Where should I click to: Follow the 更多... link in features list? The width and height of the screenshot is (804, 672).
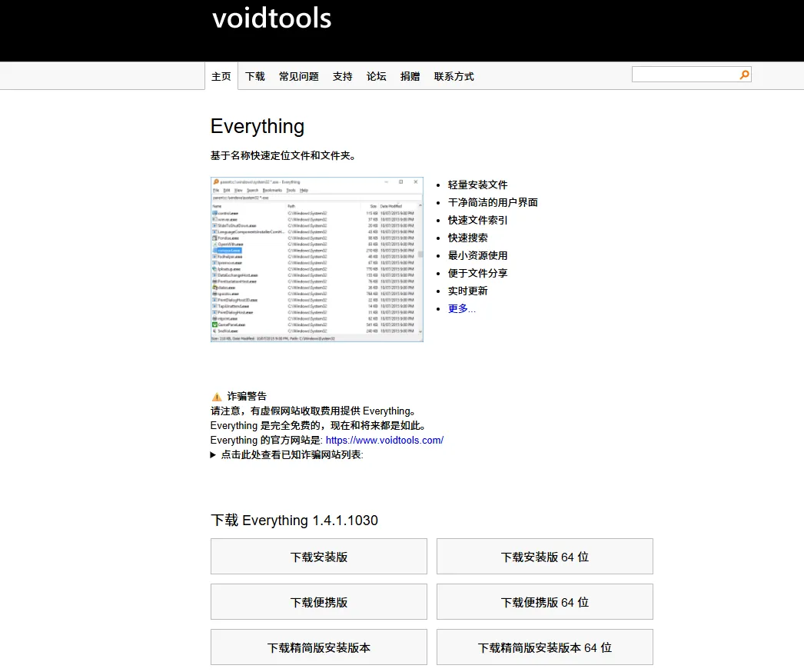(461, 308)
